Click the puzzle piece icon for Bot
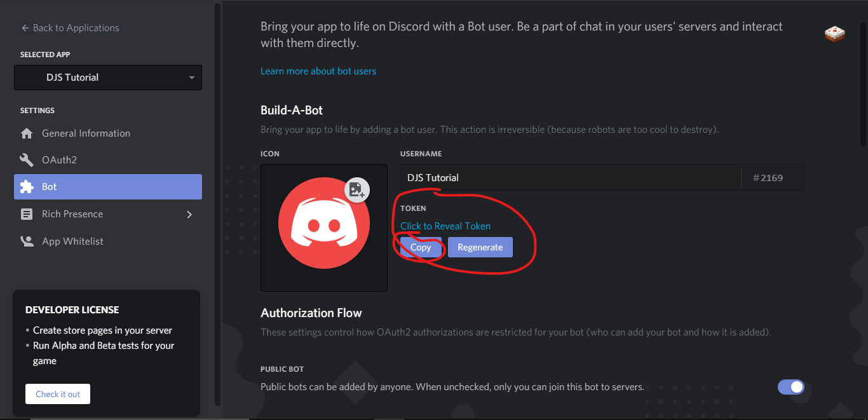 (27, 187)
